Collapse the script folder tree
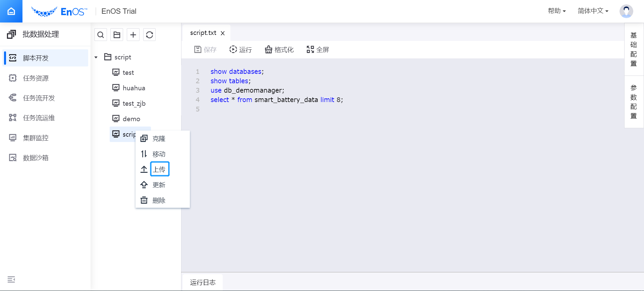Viewport: 644px width, 291px height. 96,57
